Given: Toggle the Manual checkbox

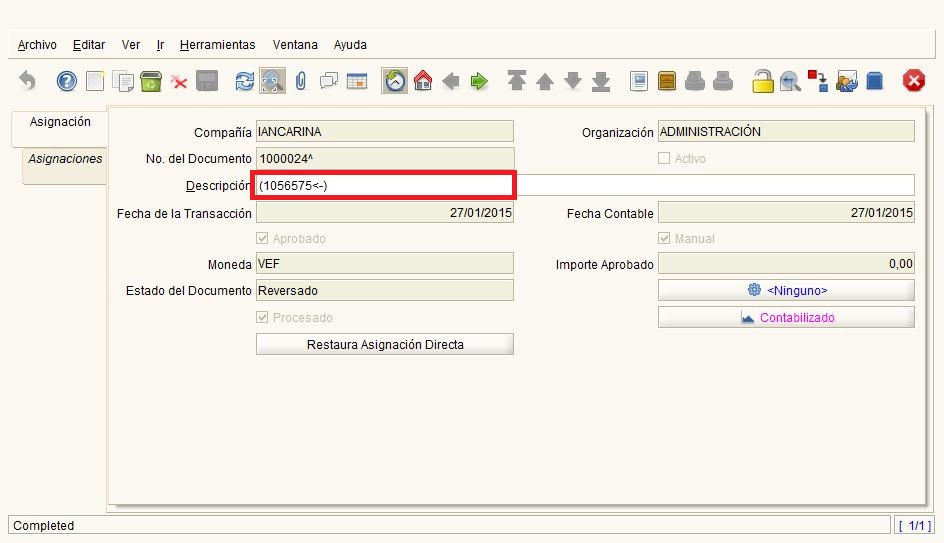Looking at the screenshot, I should tap(664, 239).
